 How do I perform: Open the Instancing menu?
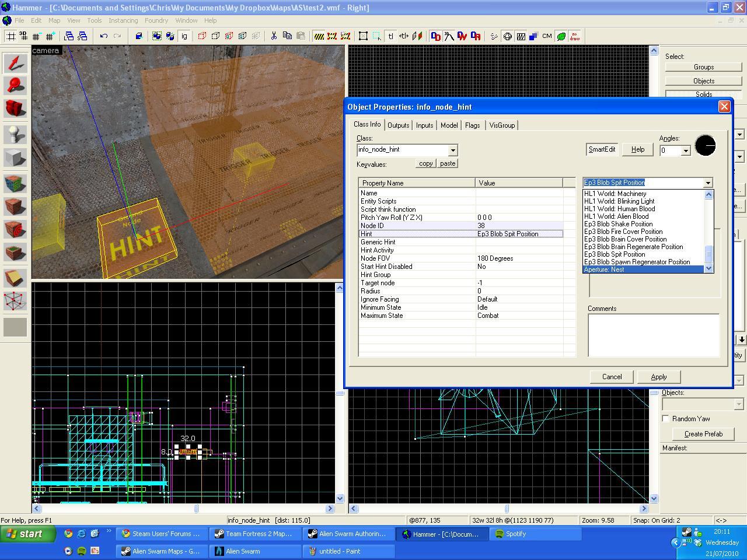(x=123, y=20)
